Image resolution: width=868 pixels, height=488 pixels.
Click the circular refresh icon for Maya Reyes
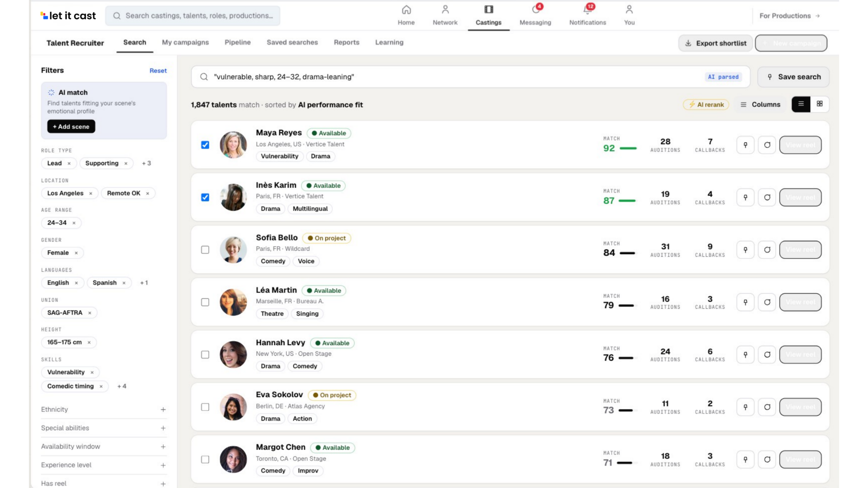coord(767,145)
